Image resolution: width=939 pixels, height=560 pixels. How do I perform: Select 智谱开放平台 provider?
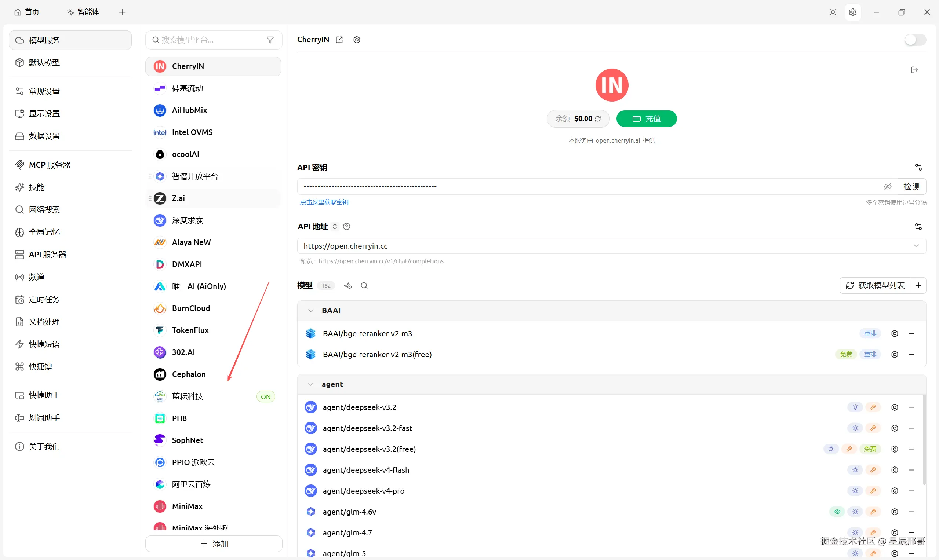(x=213, y=176)
